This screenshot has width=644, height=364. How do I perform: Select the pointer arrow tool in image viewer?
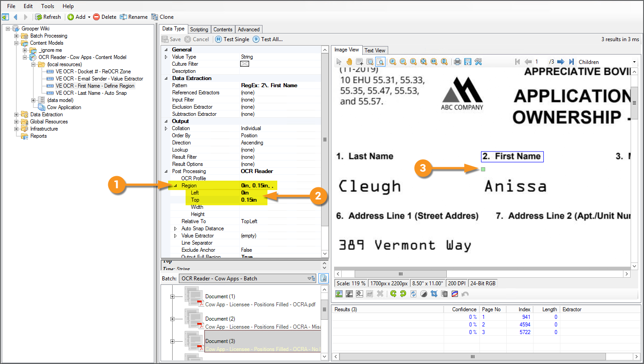point(339,62)
